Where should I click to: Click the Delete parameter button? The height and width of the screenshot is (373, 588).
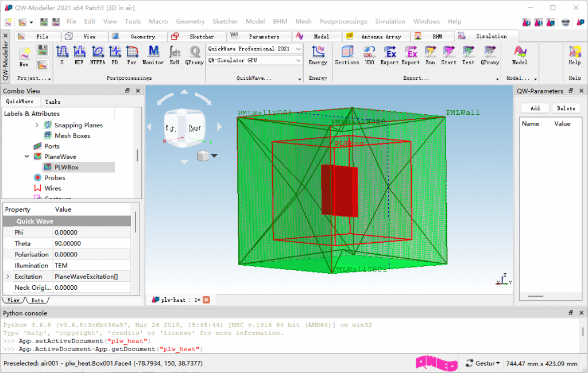[x=566, y=108]
